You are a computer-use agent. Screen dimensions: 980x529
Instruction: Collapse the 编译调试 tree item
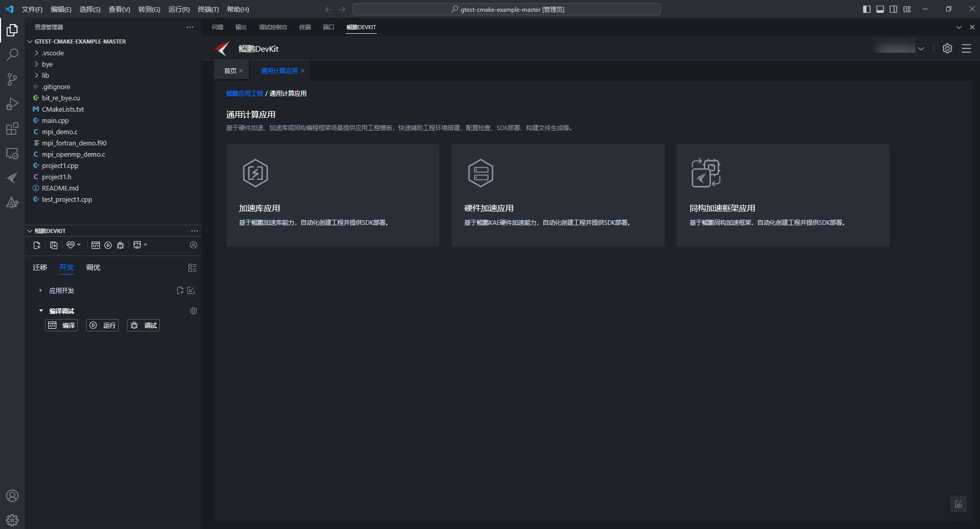pyautogui.click(x=41, y=311)
